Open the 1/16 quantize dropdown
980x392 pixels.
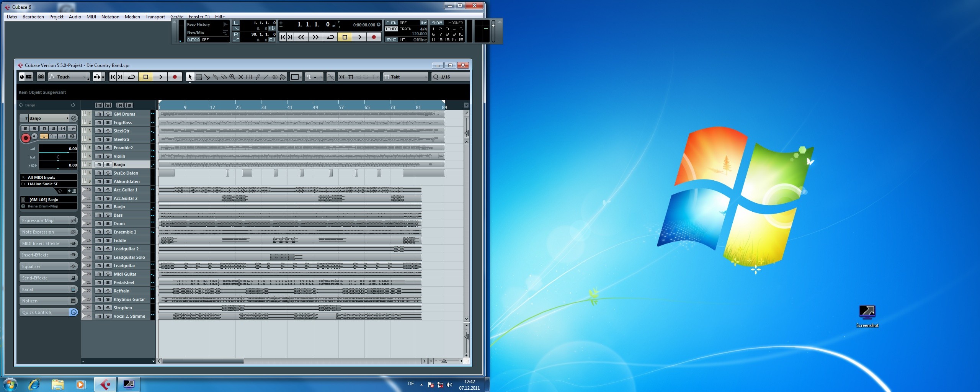(x=451, y=77)
